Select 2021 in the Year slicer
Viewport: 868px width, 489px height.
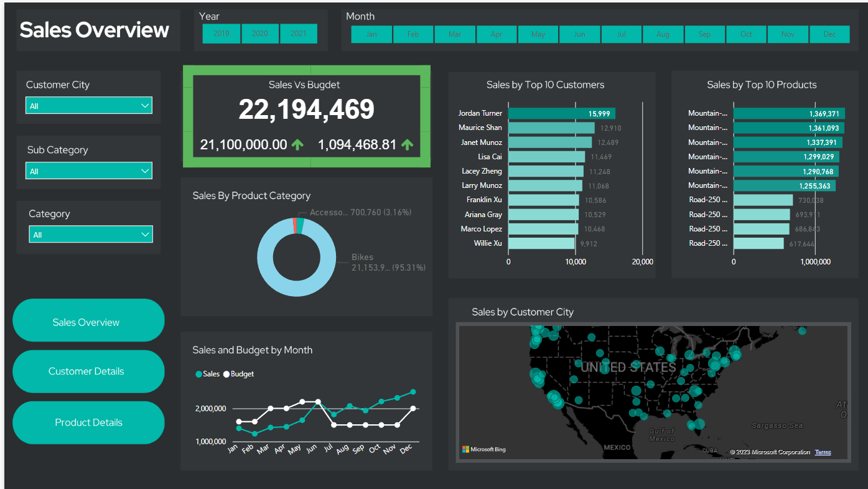(x=299, y=34)
